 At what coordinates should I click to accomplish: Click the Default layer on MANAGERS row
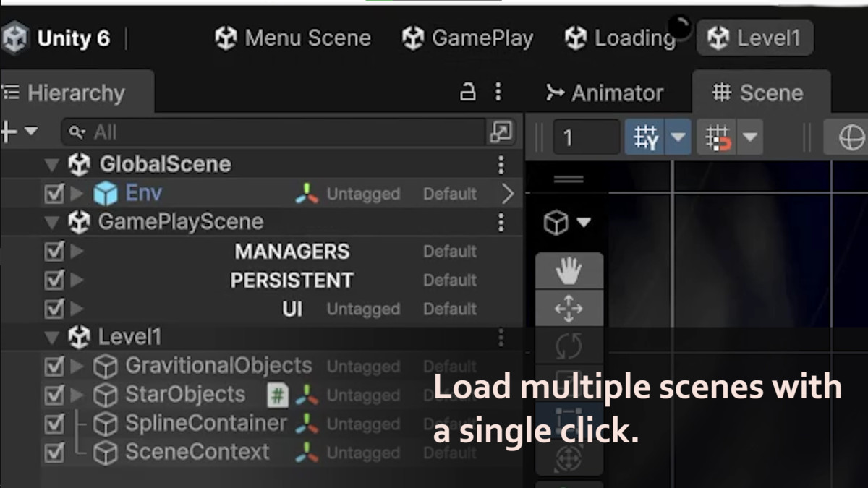coord(450,252)
